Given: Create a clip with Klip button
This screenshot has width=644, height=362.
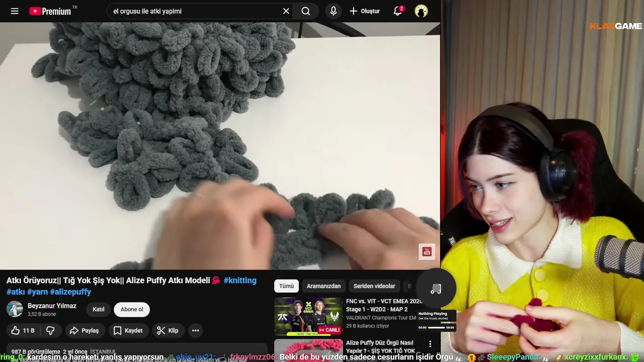Looking at the screenshot, I should [168, 330].
